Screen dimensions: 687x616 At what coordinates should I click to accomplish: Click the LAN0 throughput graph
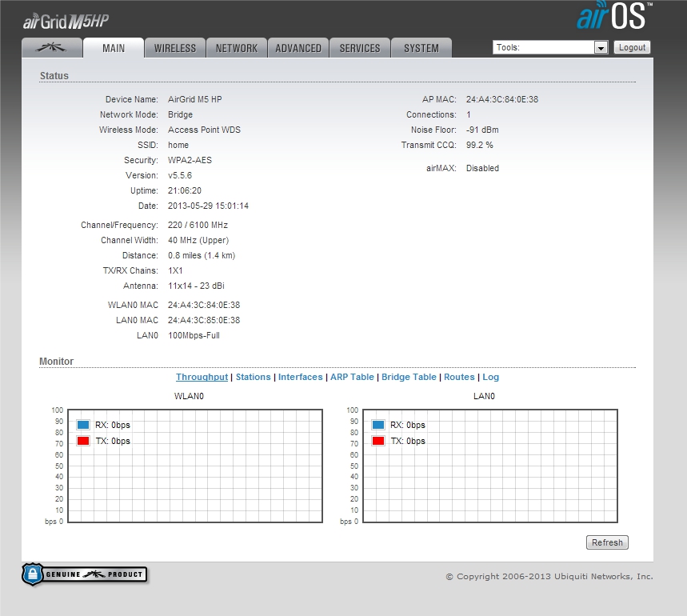tap(490, 466)
